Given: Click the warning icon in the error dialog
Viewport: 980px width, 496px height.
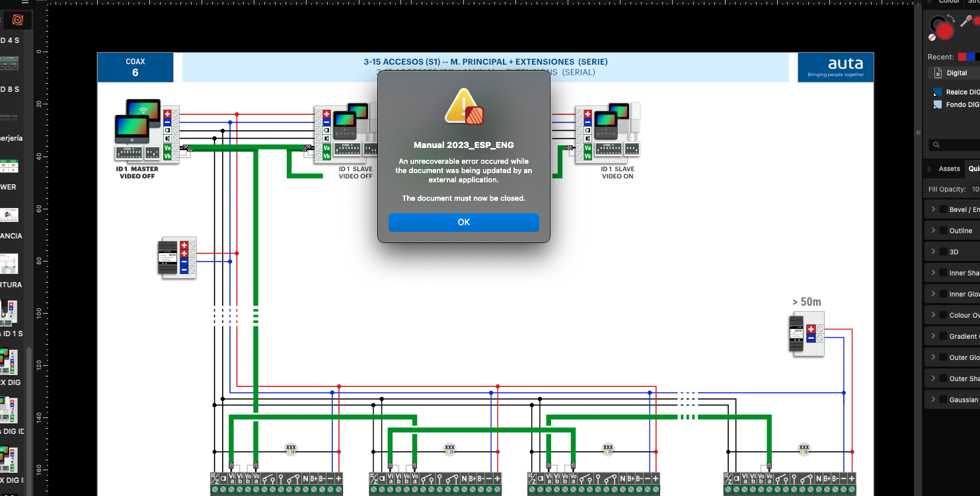Looking at the screenshot, I should coord(464,107).
